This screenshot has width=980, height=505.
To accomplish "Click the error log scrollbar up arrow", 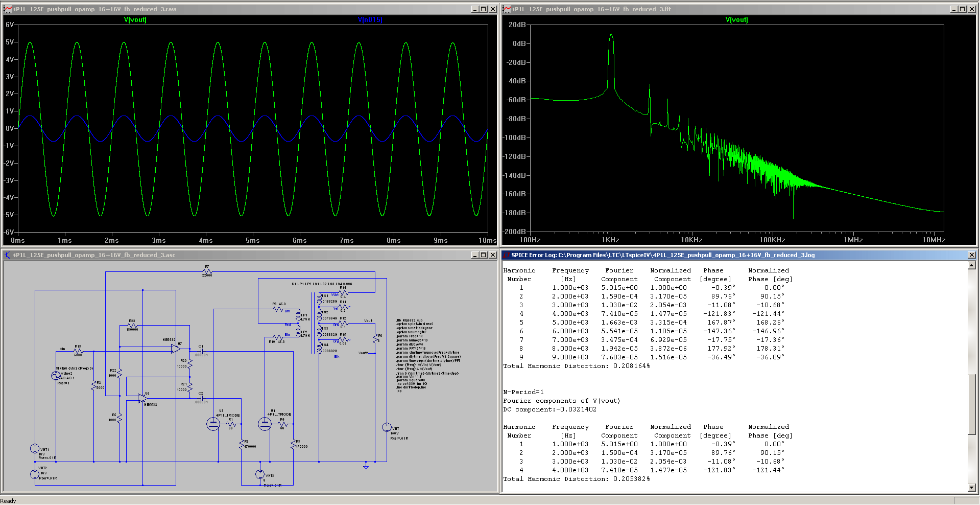I will 971,265.
